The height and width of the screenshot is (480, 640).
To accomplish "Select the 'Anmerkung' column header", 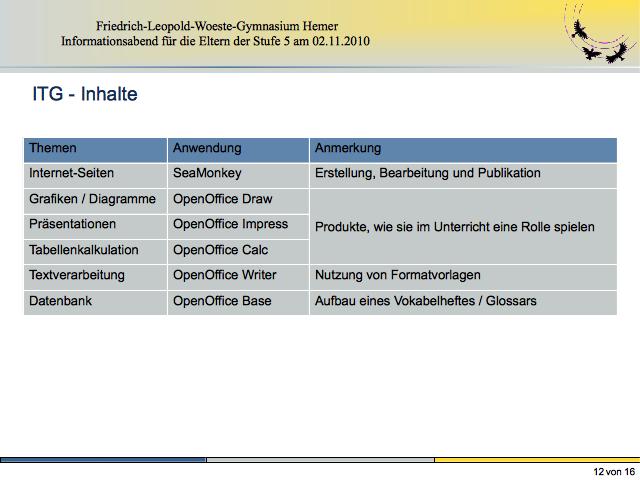I will pyautogui.click(x=463, y=149).
